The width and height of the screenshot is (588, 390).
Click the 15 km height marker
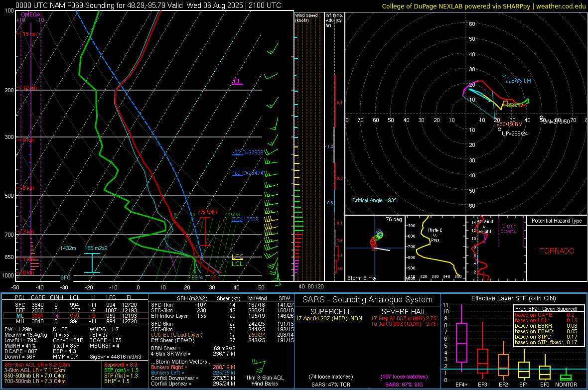click(x=29, y=34)
